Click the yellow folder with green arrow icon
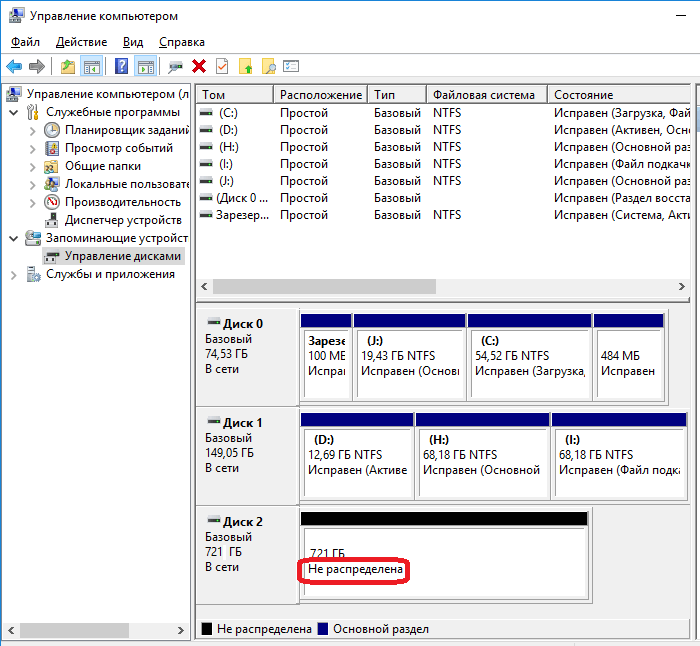Screen dimensions: 700x646 click(246, 67)
